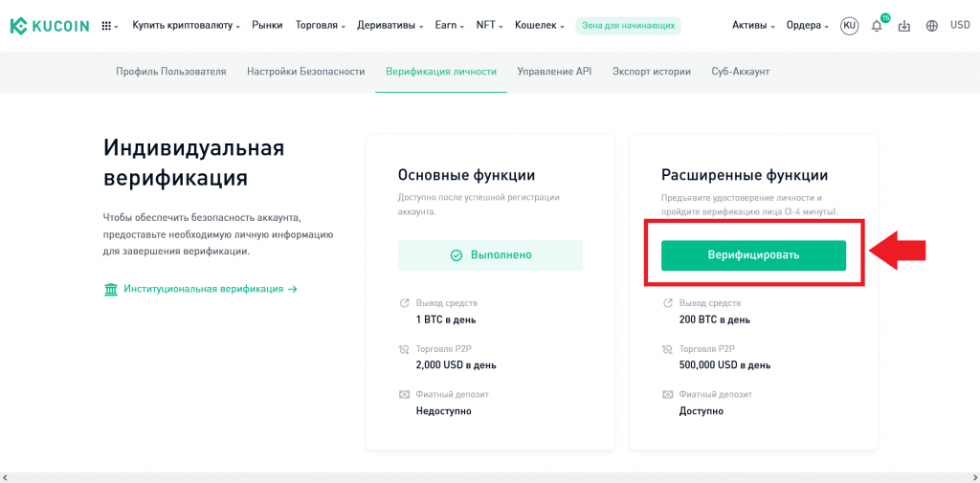Click fiat deposit icon in Расширенные функции card

(x=667, y=395)
